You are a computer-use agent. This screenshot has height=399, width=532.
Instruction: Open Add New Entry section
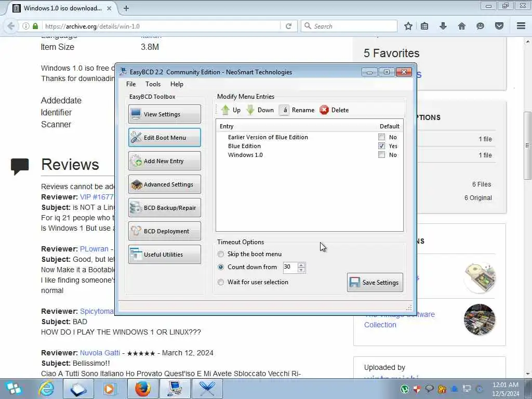[165, 161]
